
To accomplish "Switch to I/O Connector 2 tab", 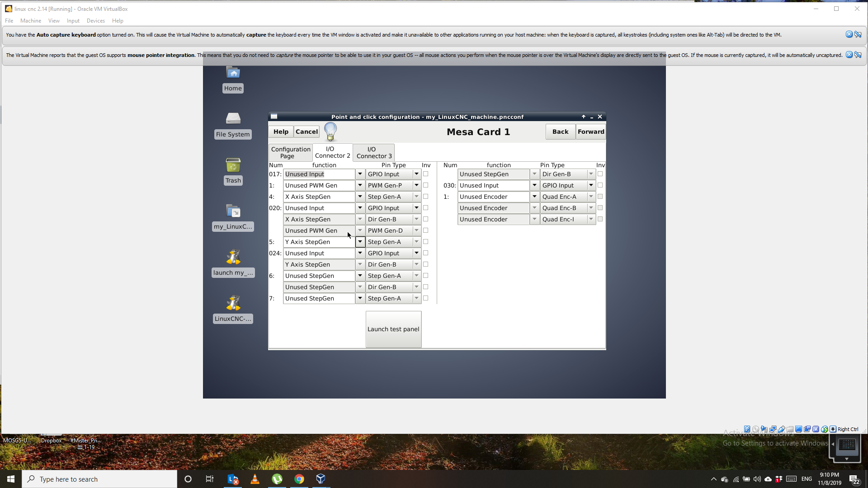I will coord(332,152).
